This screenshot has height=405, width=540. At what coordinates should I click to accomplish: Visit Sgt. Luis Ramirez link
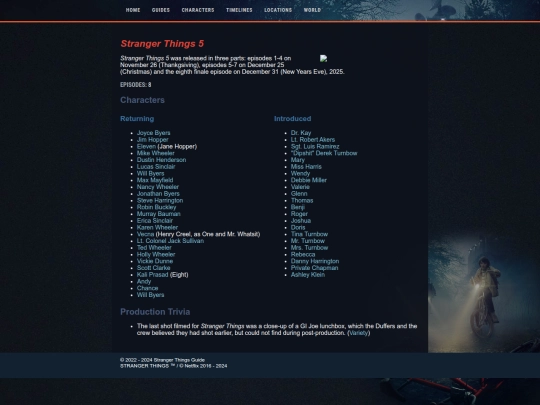point(315,146)
